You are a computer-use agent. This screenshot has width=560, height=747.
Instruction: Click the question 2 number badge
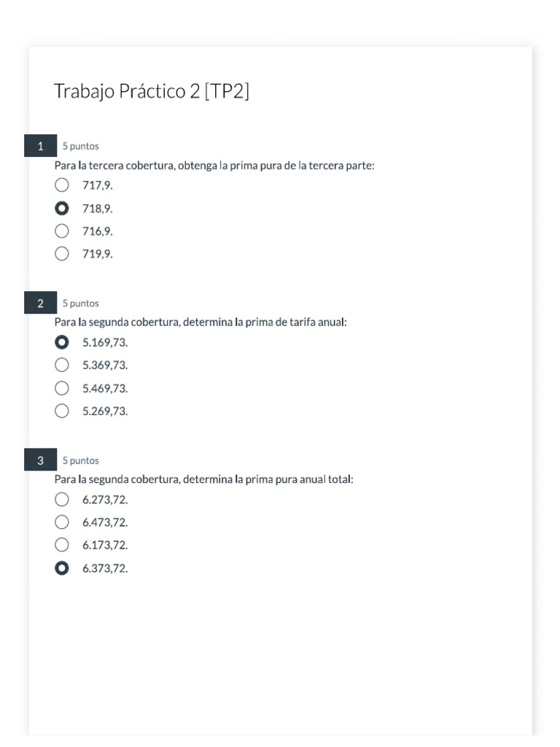40,303
